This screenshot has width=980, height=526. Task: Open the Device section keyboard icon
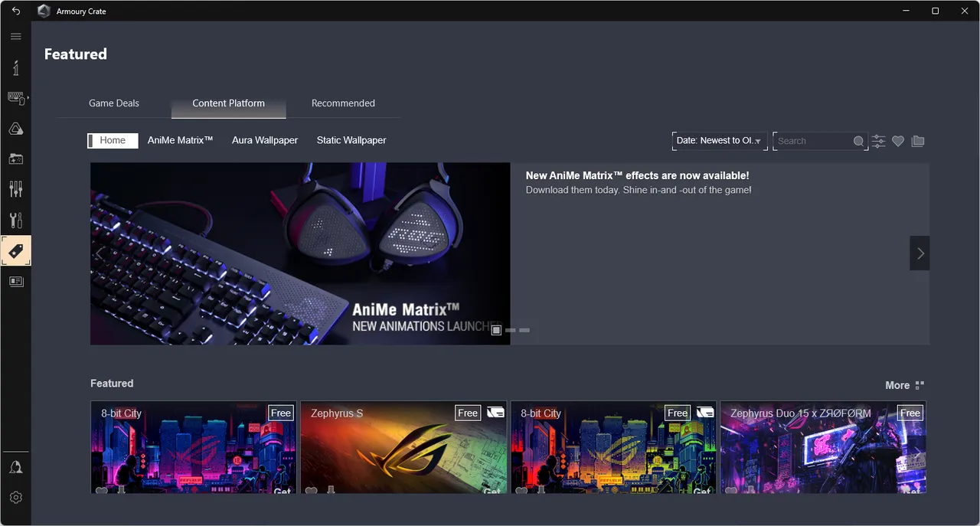pyautogui.click(x=16, y=98)
